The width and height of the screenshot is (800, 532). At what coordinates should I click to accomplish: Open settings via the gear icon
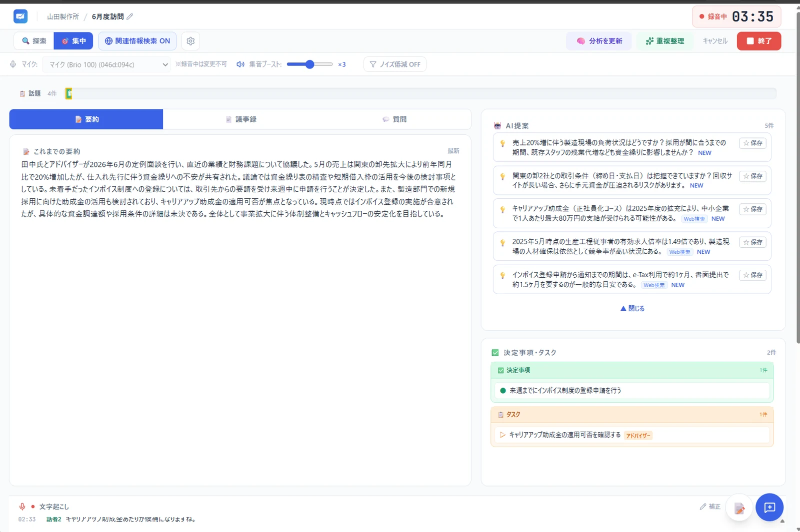(190, 41)
